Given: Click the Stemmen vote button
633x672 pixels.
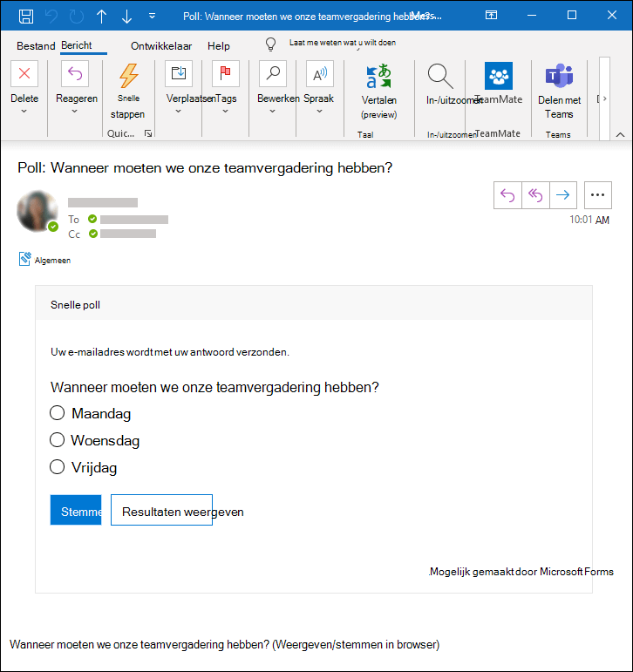Looking at the screenshot, I should pos(76,510).
